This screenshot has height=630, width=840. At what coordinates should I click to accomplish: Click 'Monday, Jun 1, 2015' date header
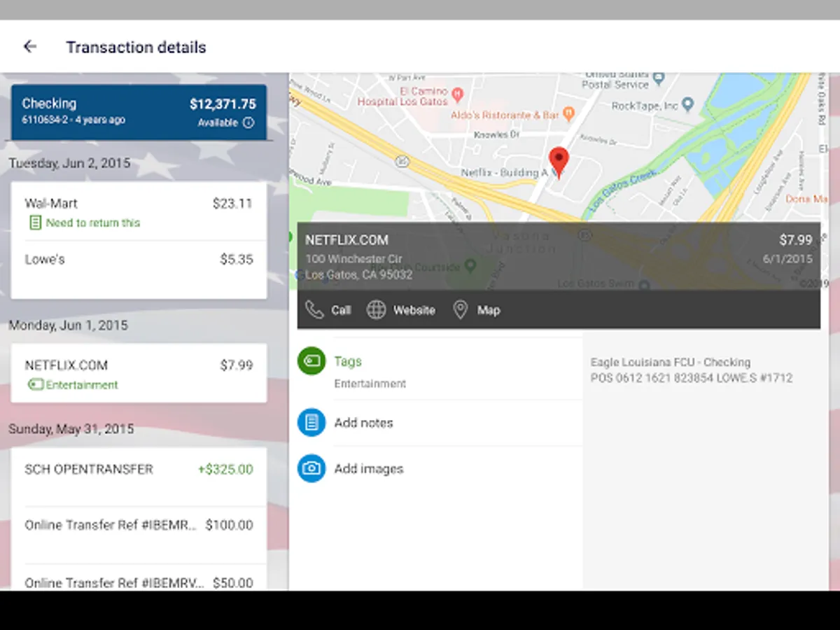pos(68,325)
